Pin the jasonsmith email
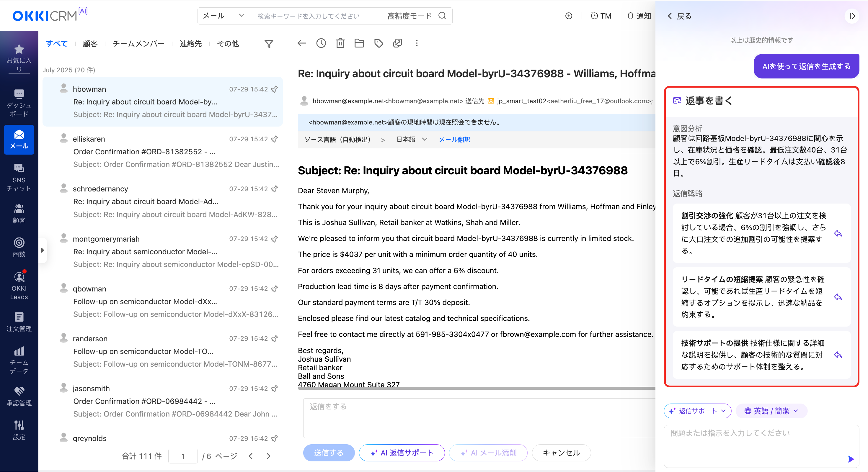868x472 pixels. pyautogui.click(x=274, y=389)
